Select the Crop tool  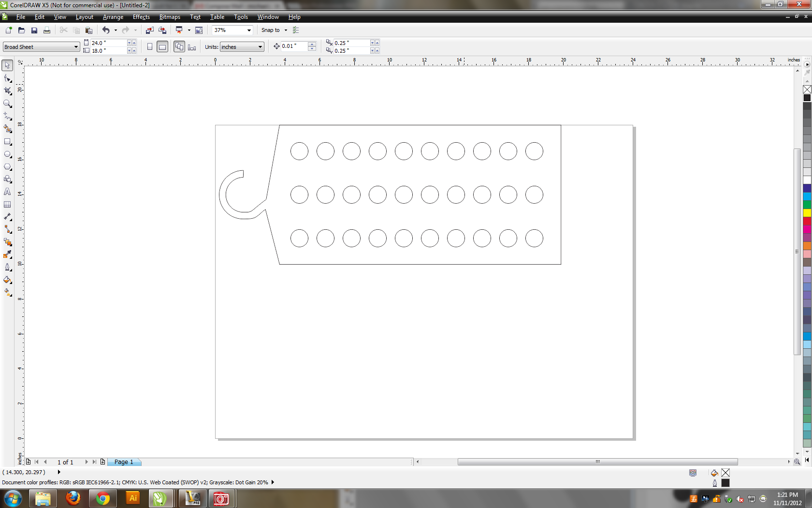tap(7, 91)
